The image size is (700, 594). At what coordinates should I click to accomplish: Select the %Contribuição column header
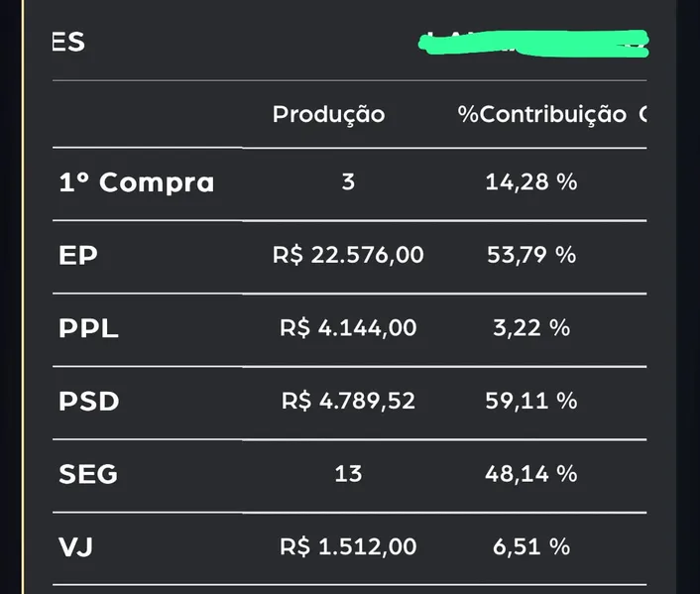(541, 115)
